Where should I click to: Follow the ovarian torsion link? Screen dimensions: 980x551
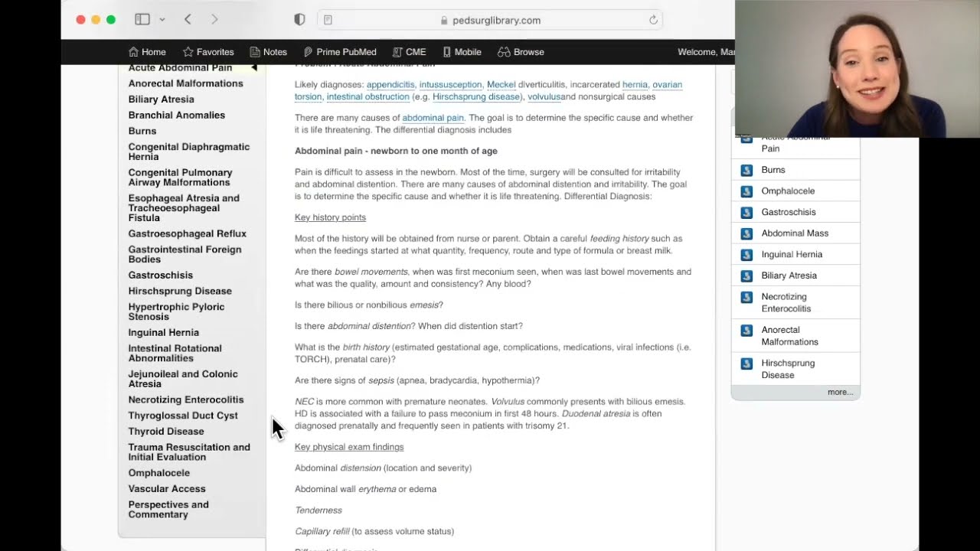coord(667,85)
